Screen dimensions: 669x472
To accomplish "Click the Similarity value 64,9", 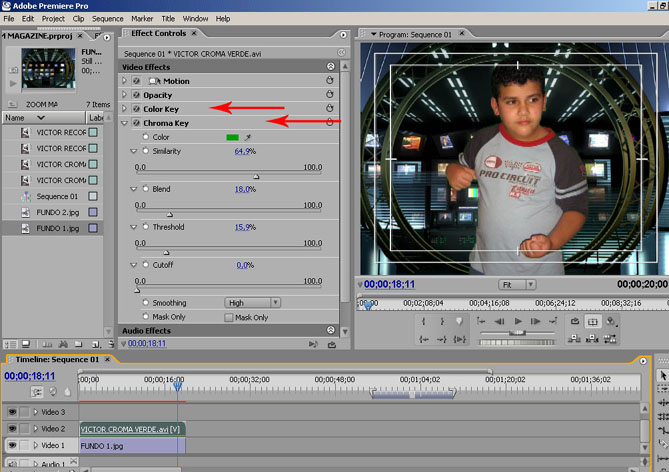I will pyautogui.click(x=244, y=151).
